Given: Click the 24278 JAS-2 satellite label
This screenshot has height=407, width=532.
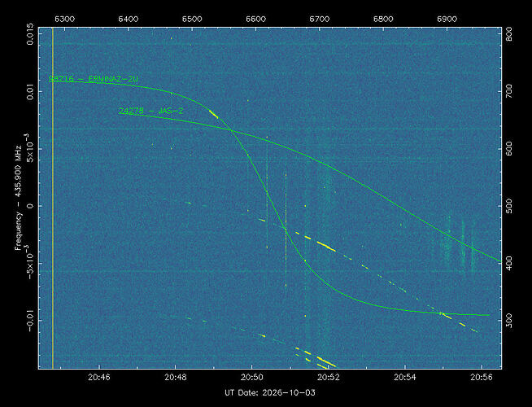Looking at the screenshot, I should point(151,111).
